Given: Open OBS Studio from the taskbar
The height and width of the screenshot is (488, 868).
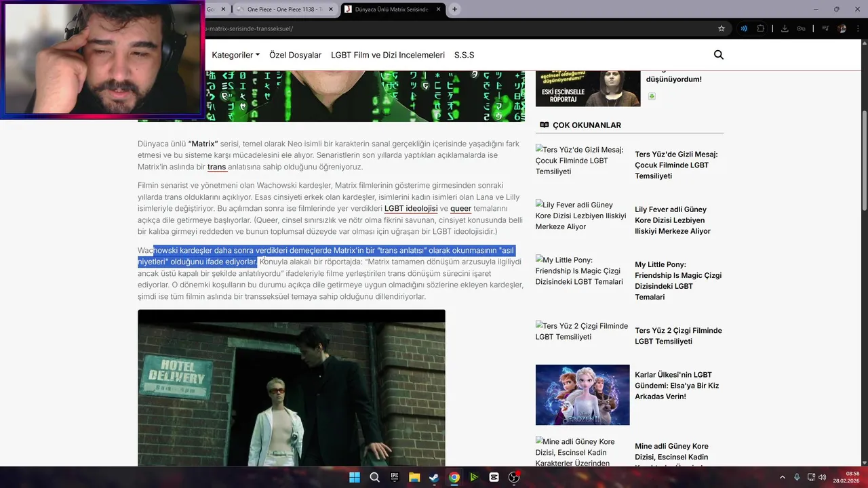Looking at the screenshot, I should (x=513, y=477).
